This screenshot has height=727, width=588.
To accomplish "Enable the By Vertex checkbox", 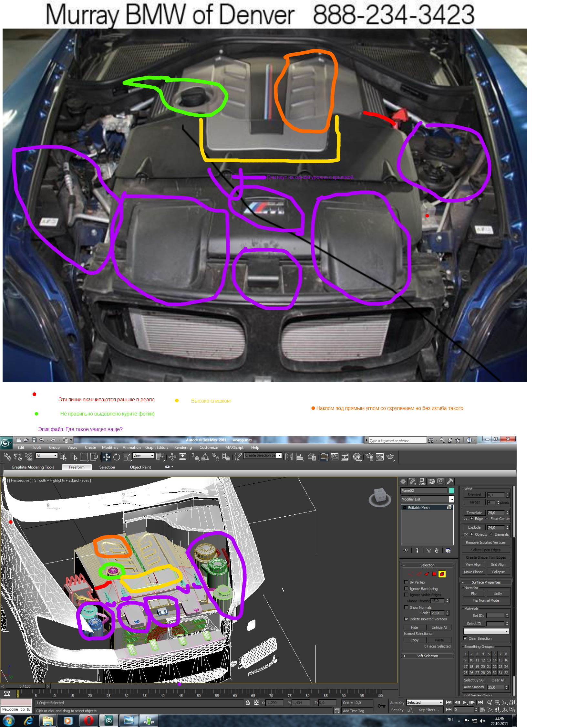I will tap(406, 582).
